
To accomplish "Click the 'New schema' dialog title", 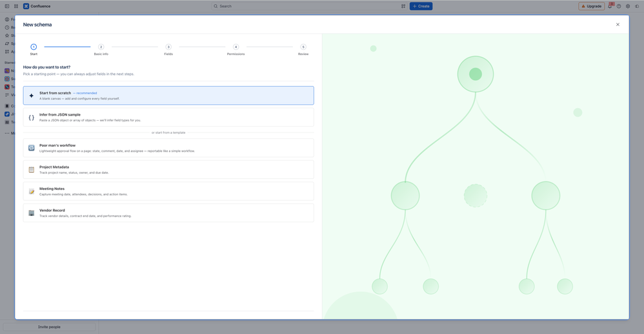I will click(x=37, y=25).
